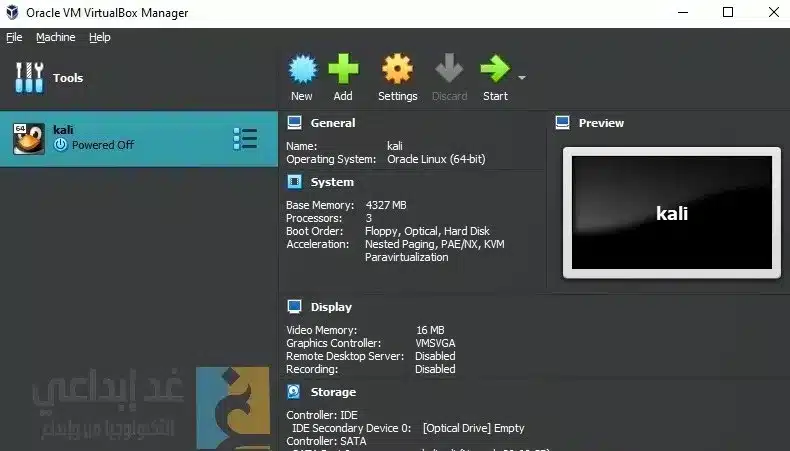Start the VM with green arrow
The image size is (790, 451).
(x=495, y=69)
